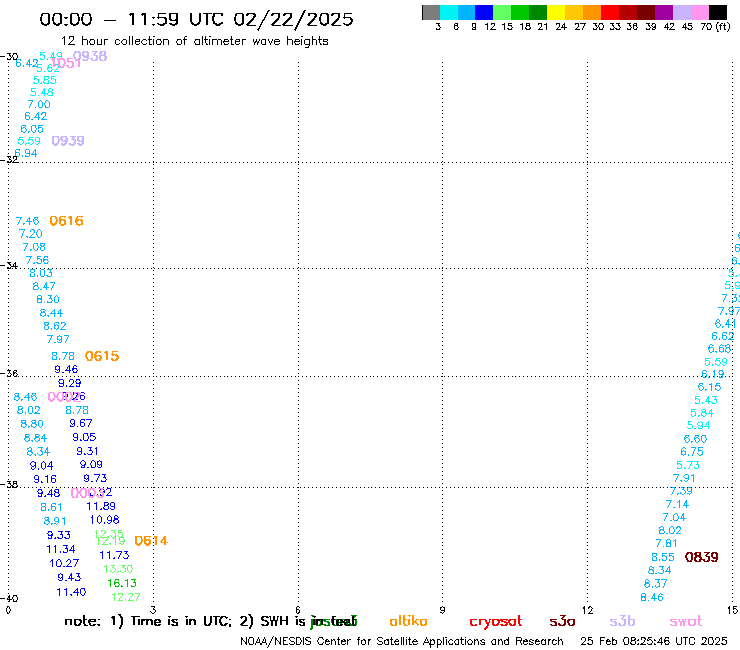Click the wave height value 11.89
The width and height of the screenshot is (740, 650).
101,506
